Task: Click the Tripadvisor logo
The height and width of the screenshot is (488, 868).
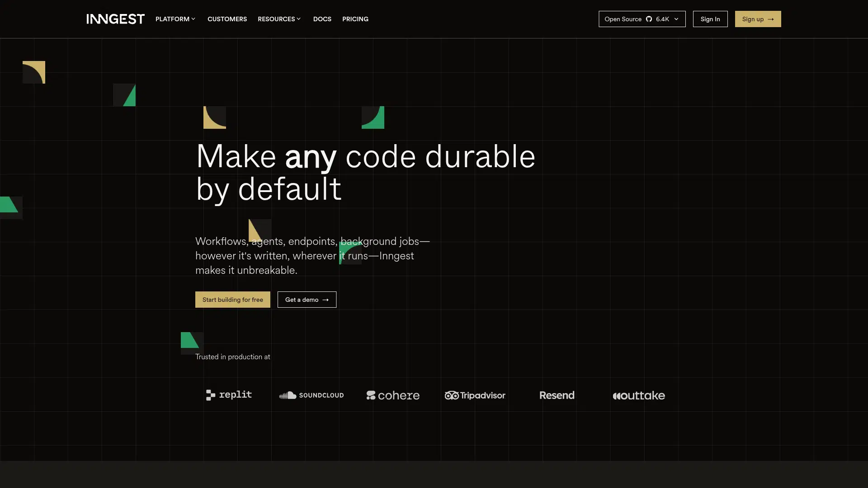Action: (x=475, y=395)
